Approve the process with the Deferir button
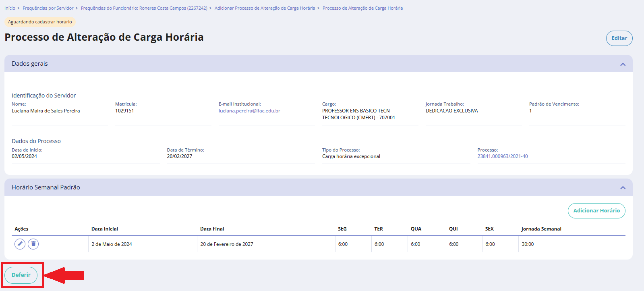Viewport: 644px width, 291px height. click(x=21, y=275)
